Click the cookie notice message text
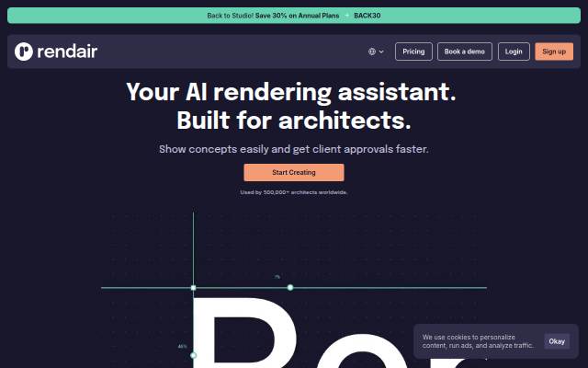The image size is (588, 368). point(478,341)
